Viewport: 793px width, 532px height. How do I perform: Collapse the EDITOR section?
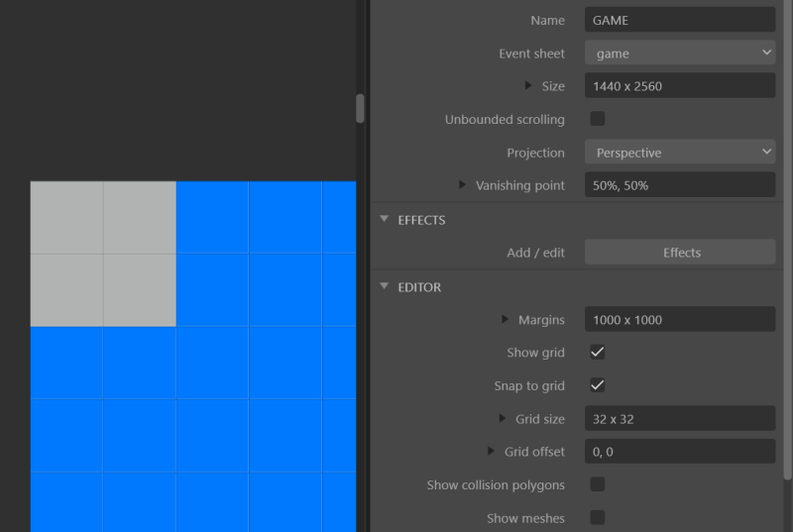[x=385, y=286]
